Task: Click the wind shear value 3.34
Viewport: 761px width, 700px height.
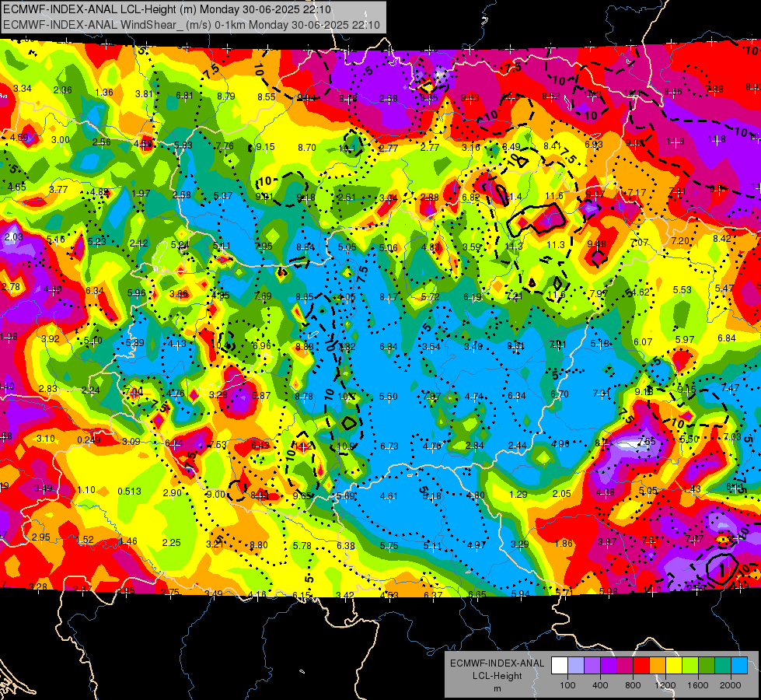Action: pos(23,89)
